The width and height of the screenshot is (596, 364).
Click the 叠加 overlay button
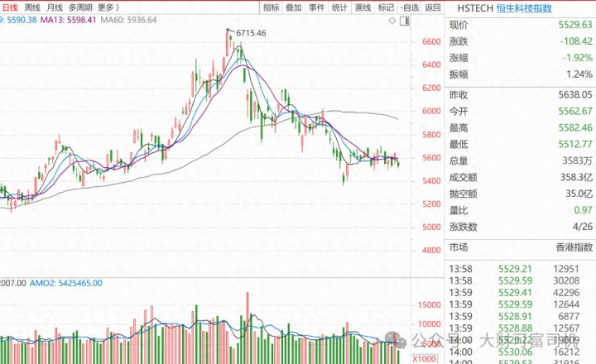(x=294, y=7)
